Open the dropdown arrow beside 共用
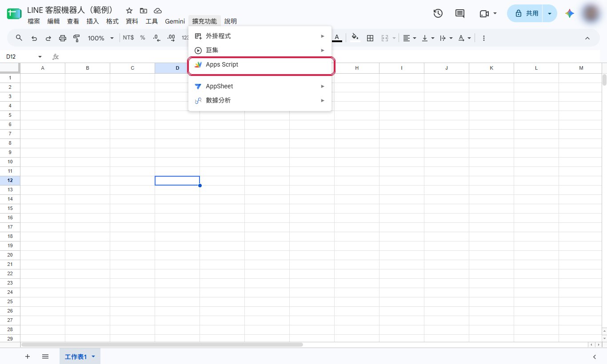Screen dimensions: 607x364 pos(550,13)
